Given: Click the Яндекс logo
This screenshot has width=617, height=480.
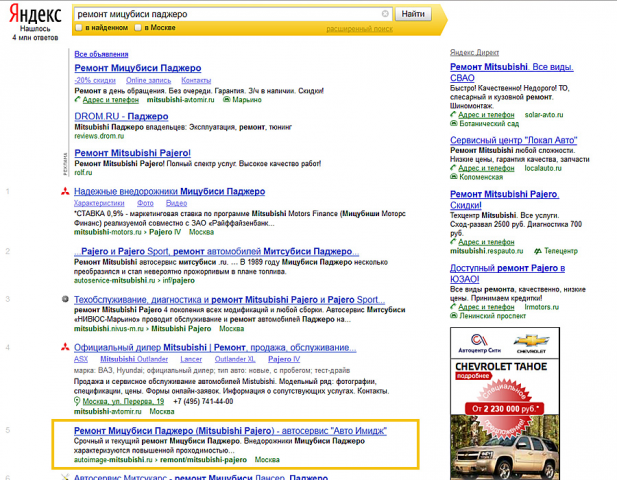Looking at the screenshot, I should [35, 14].
